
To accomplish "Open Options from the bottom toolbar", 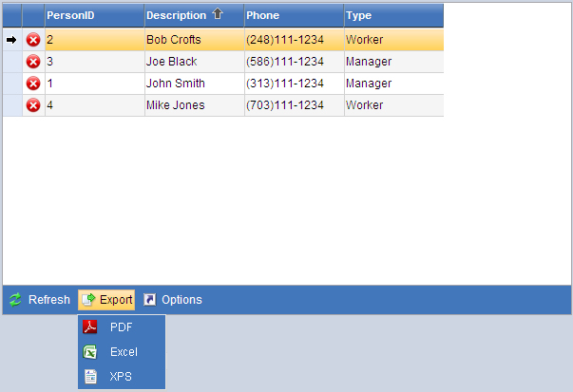I will coord(181,300).
